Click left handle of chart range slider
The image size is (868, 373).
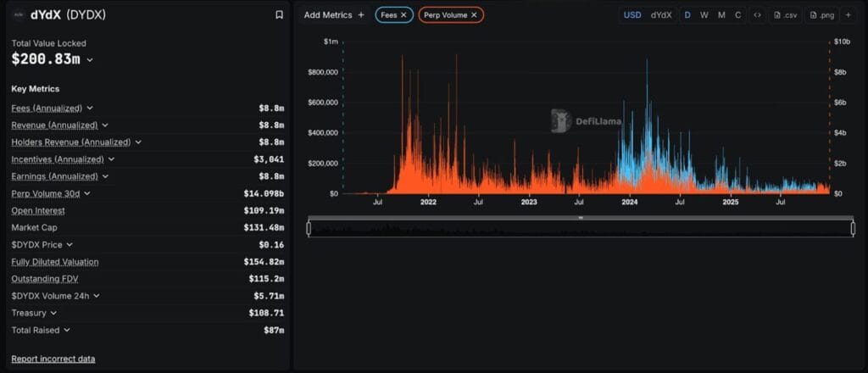(x=309, y=228)
